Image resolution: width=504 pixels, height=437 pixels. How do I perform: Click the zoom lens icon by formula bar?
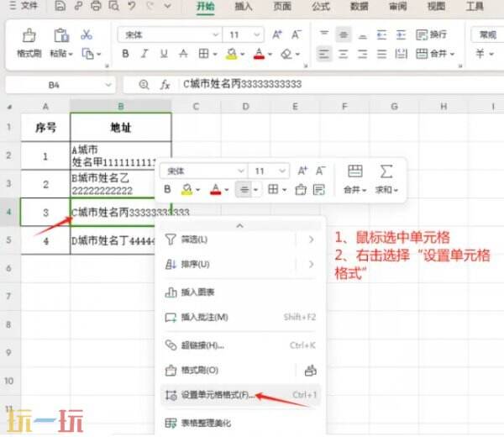(144, 85)
